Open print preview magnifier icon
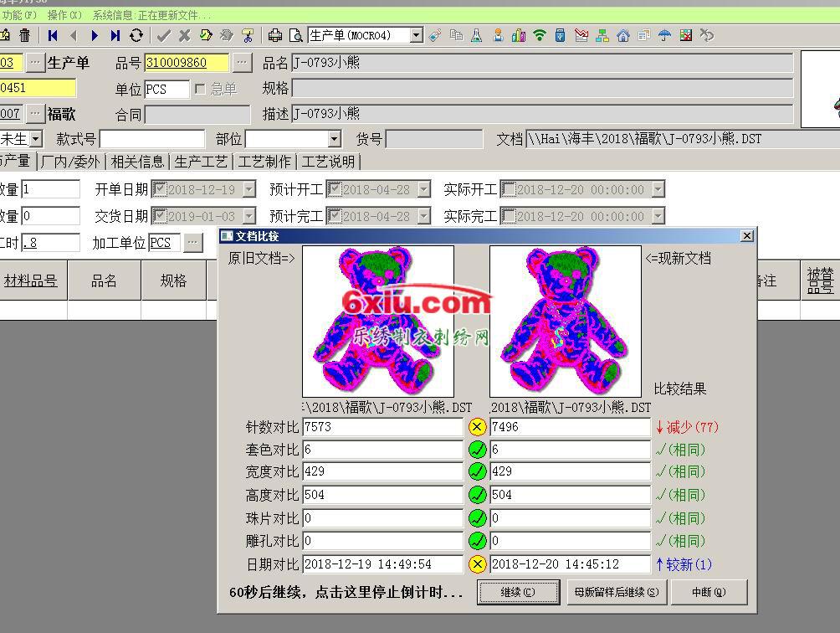The height and width of the screenshot is (633, 840). [295, 35]
